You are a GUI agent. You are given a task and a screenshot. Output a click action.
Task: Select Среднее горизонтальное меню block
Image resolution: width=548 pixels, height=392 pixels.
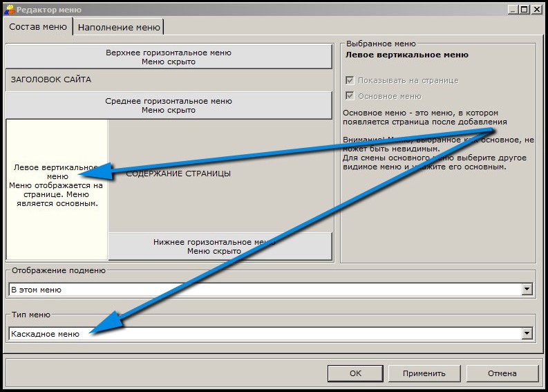[x=169, y=105]
